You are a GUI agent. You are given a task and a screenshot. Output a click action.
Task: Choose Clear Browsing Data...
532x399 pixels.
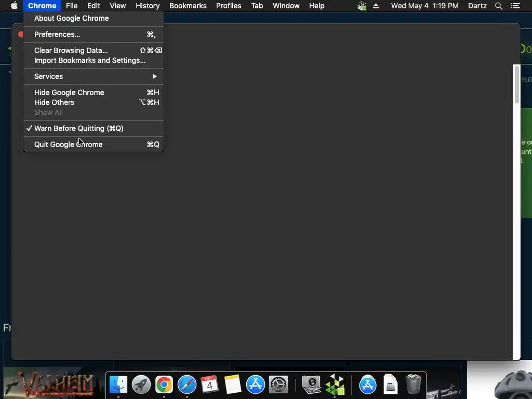pos(94,50)
